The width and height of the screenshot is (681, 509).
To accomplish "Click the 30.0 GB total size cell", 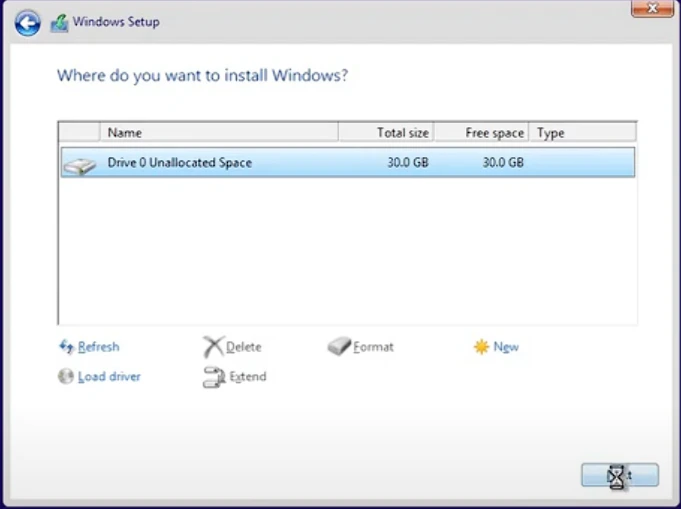I will [x=408, y=162].
